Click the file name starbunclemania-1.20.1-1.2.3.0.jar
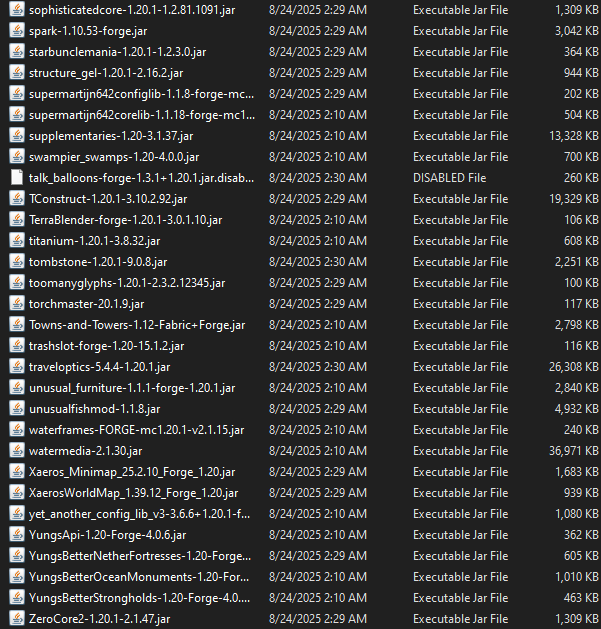Screen dimensions: 601x629 [118, 52]
